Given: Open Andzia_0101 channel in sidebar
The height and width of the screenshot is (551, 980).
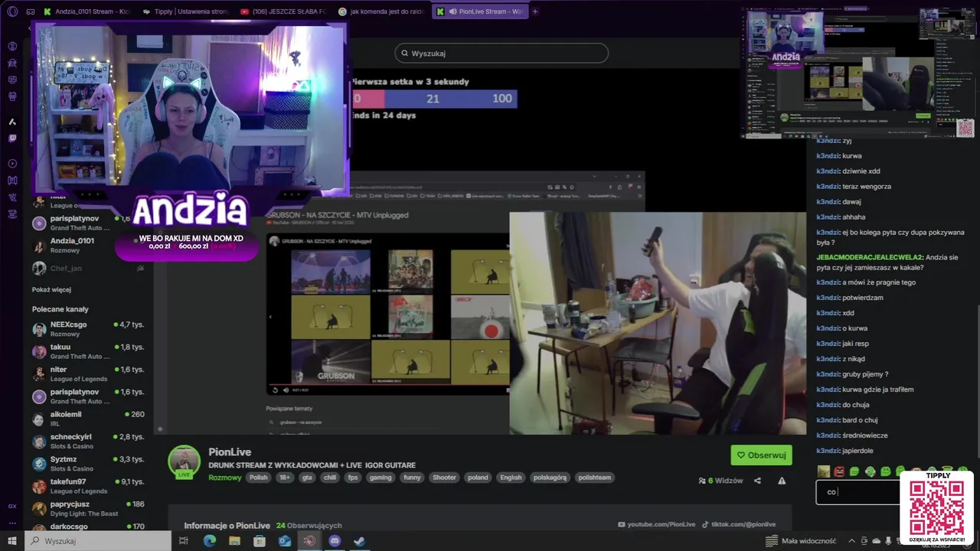Looking at the screenshot, I should pyautogui.click(x=89, y=245).
